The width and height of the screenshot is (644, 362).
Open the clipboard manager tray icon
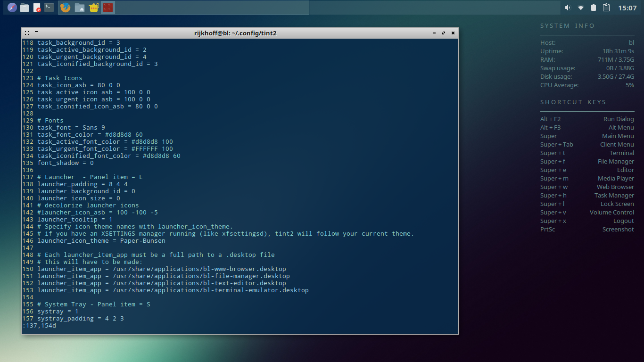[x=607, y=8]
